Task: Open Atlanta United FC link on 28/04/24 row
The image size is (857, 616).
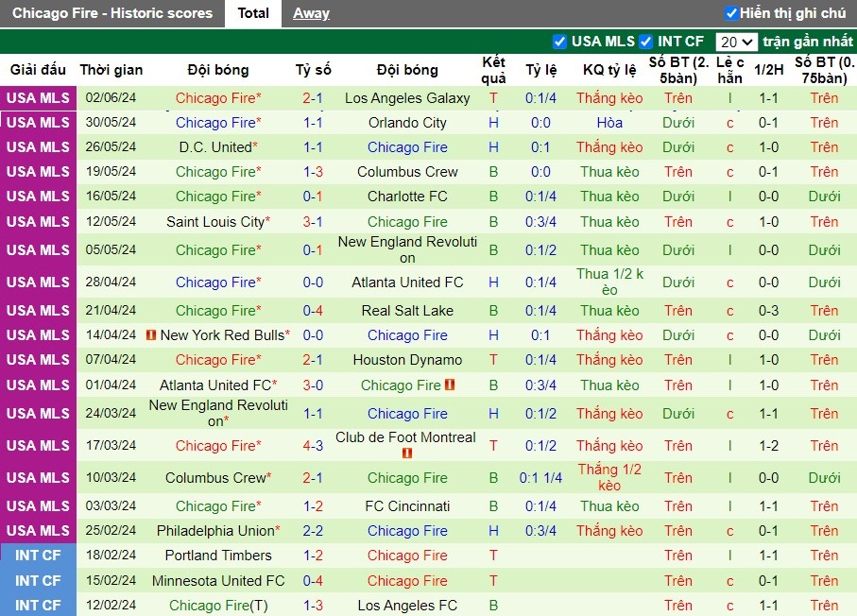Action: pos(407,282)
